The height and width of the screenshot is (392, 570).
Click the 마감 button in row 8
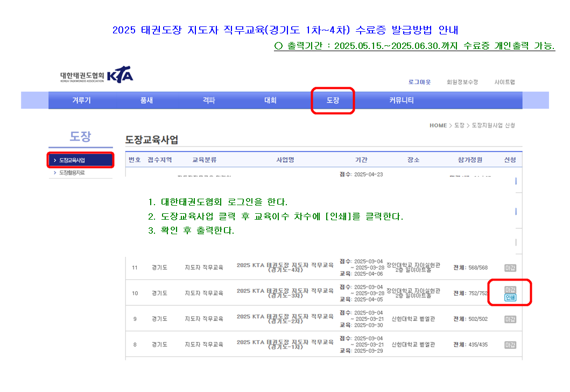(x=510, y=345)
